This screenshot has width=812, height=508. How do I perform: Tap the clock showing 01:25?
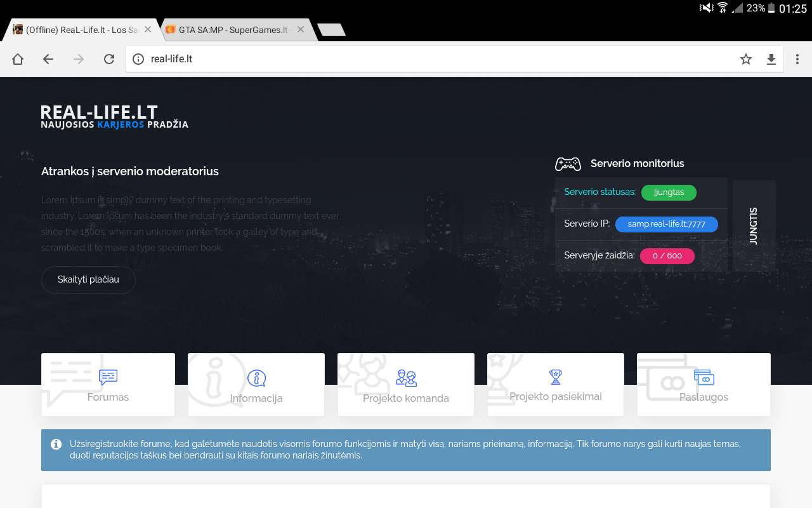click(x=793, y=8)
